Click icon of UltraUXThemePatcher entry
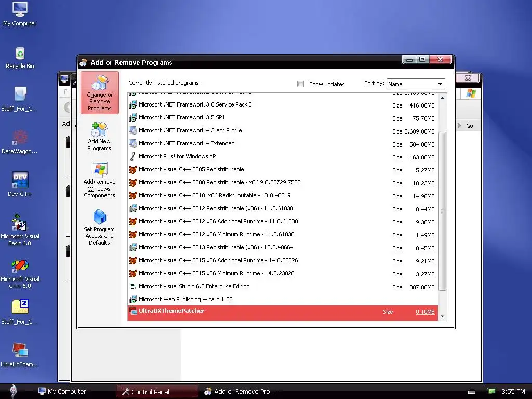The height and width of the screenshot is (399, 532). (x=133, y=311)
